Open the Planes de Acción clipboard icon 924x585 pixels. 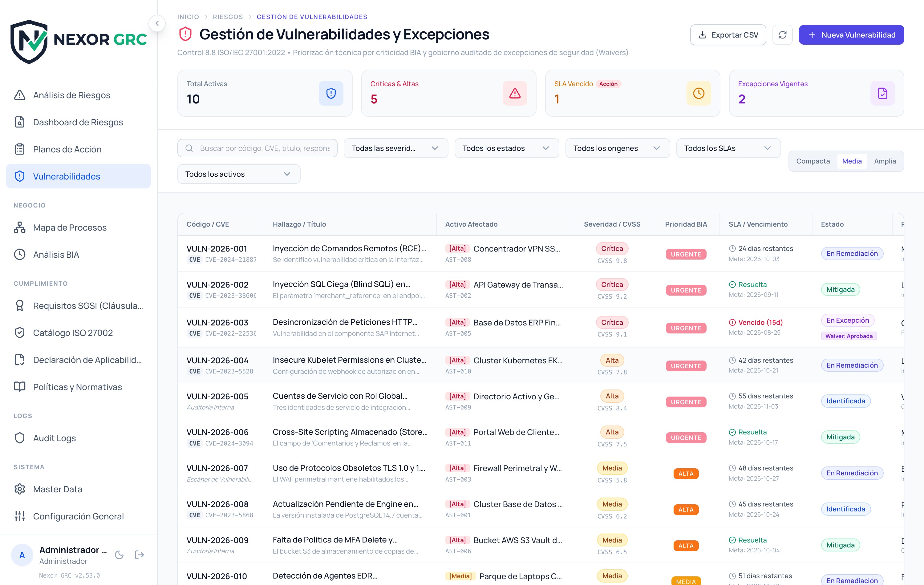tap(20, 149)
